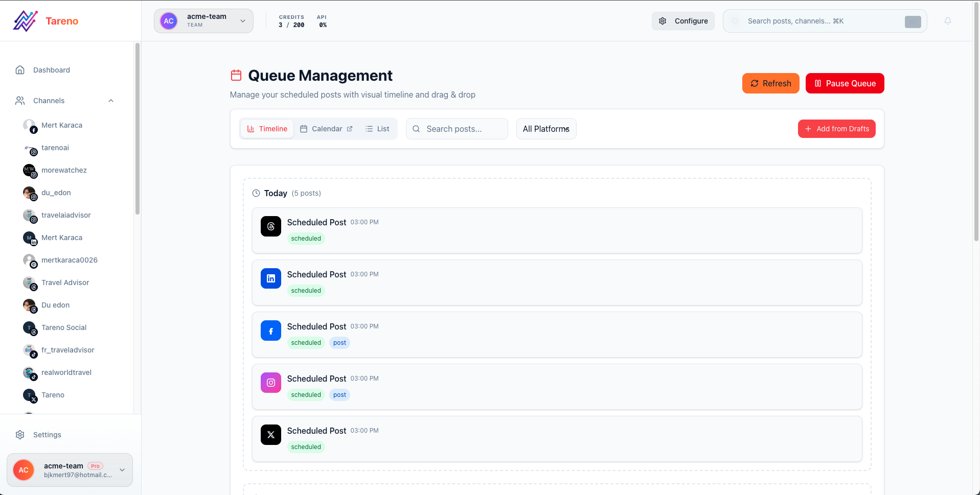Click the Pause Queue button
This screenshot has height=495, width=980.
coord(845,83)
